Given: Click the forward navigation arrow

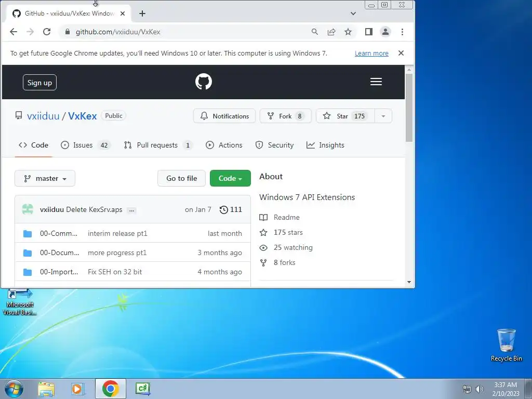Looking at the screenshot, I should (x=30, y=32).
